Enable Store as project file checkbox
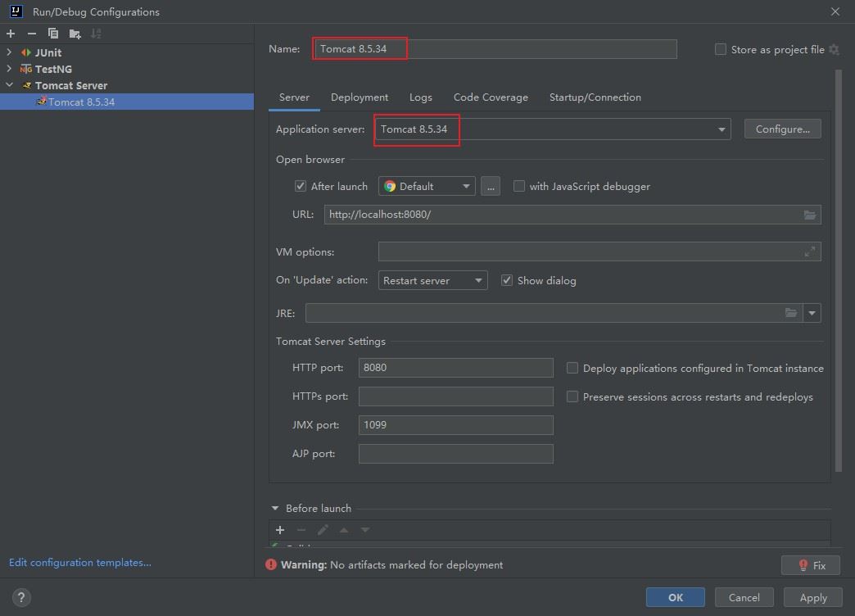Viewport: 855px width, 616px height. pyautogui.click(x=721, y=49)
